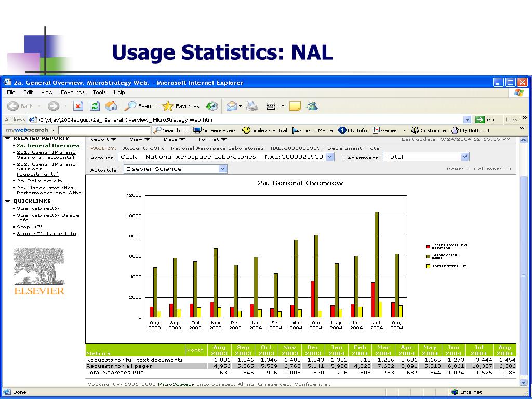Open the ScienceDirect quicklink
Image resolution: width=532 pixels, height=399 pixels.
37,209
